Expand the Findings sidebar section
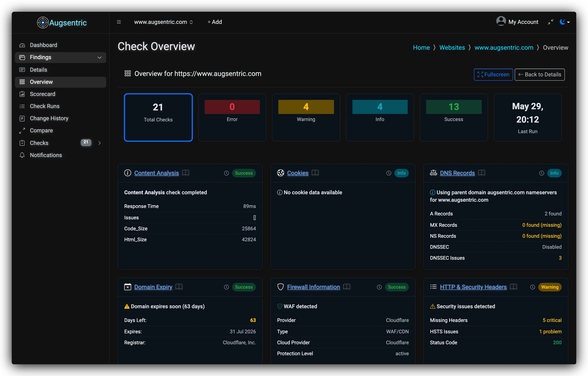The width and height of the screenshot is (588, 376). tap(60, 57)
